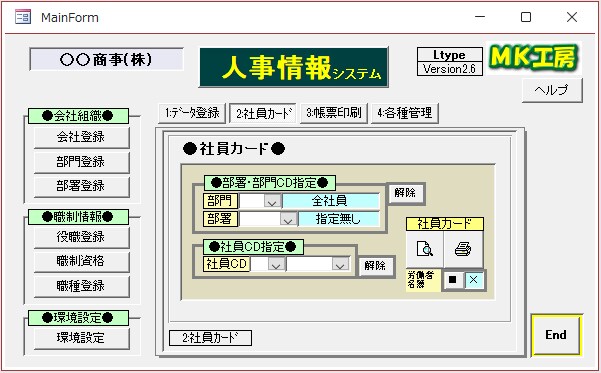Switch to the 4:各種管理 tab
The width and height of the screenshot is (601, 373).
pyautogui.click(x=405, y=113)
